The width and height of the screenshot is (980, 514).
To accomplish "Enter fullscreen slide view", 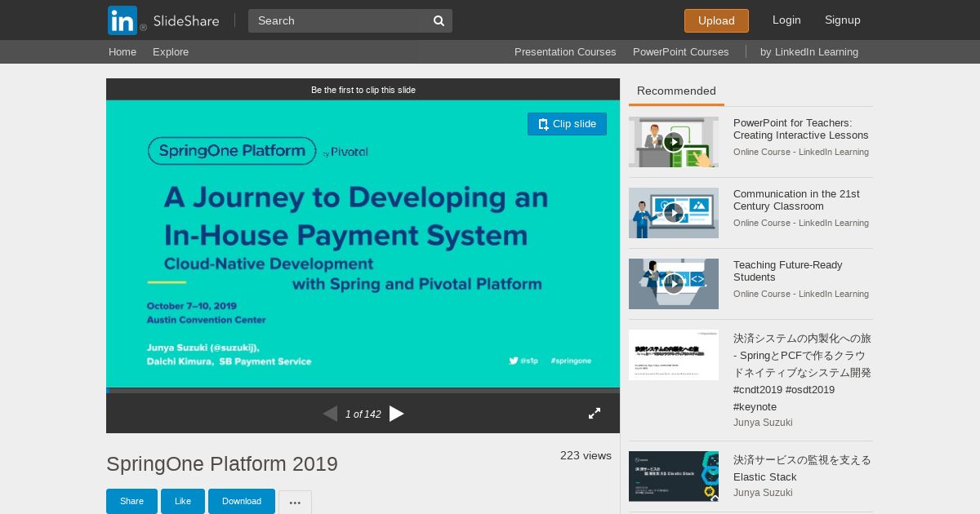I will (595, 414).
